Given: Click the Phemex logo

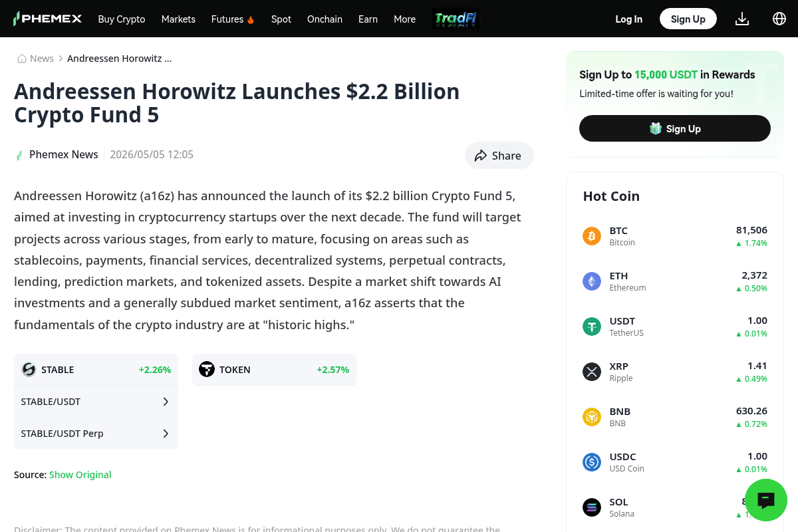Looking at the screenshot, I should [x=47, y=19].
